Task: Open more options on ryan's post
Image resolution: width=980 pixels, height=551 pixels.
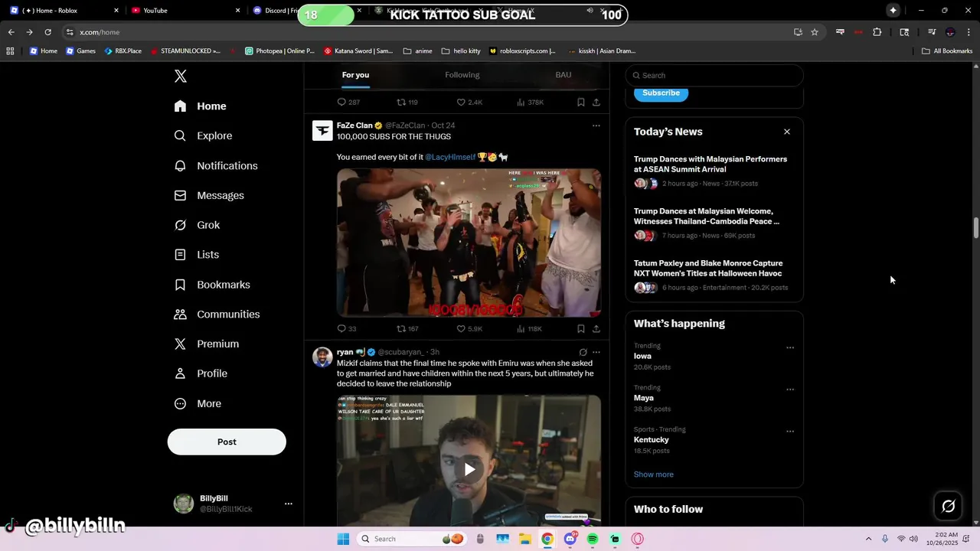Action: [x=596, y=352]
